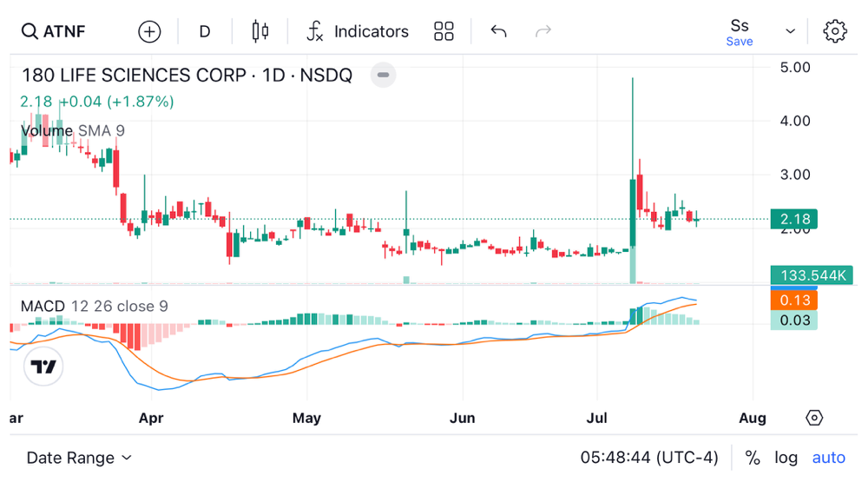
Task: Open time axis settings hexagon icon
Action: [x=814, y=418]
